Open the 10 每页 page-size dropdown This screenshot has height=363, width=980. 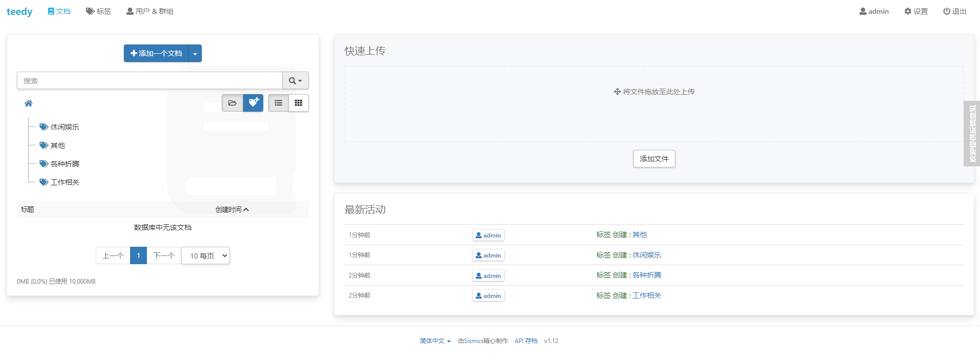205,255
